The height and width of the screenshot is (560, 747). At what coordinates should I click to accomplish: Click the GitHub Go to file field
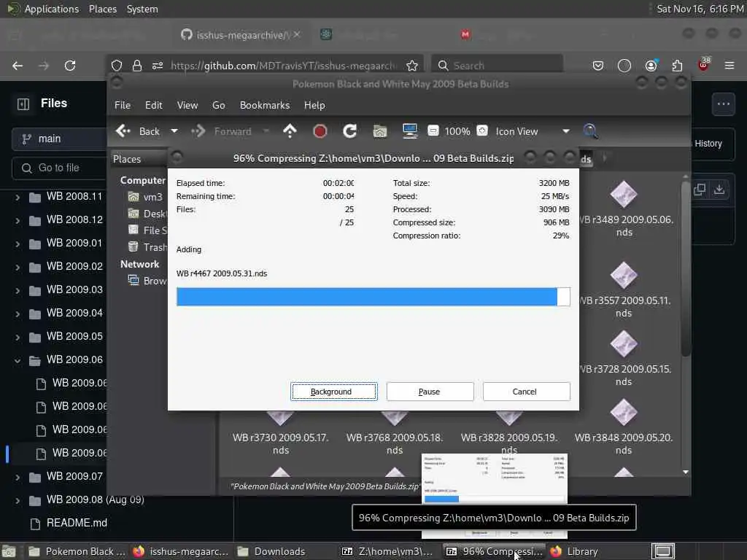[x=59, y=168]
